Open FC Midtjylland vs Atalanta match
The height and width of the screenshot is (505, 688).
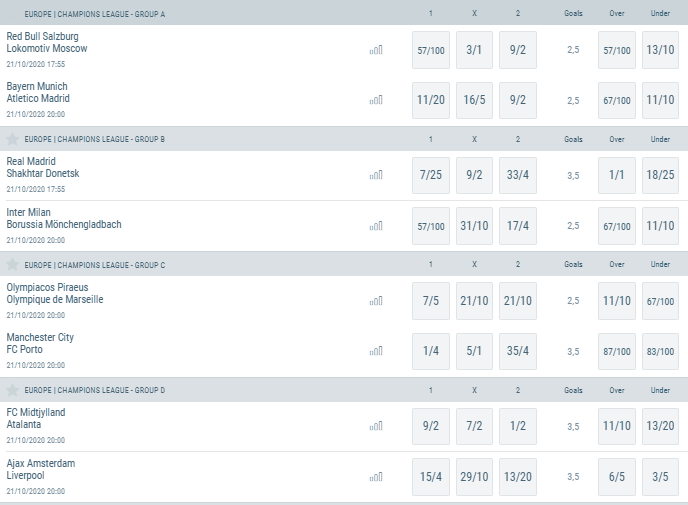point(36,419)
